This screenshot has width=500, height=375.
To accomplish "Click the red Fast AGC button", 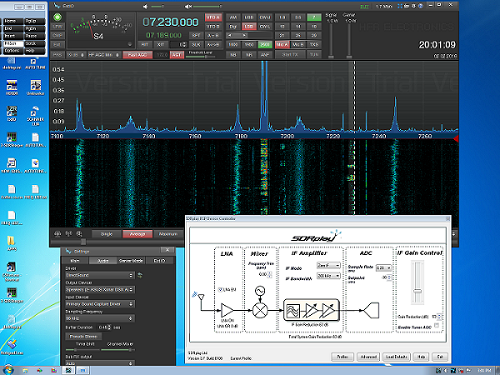I will [138, 55].
